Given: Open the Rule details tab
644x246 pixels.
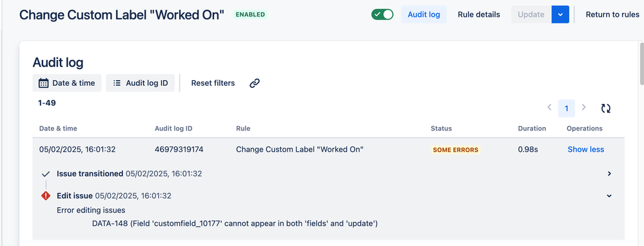Looking at the screenshot, I should [x=479, y=14].
